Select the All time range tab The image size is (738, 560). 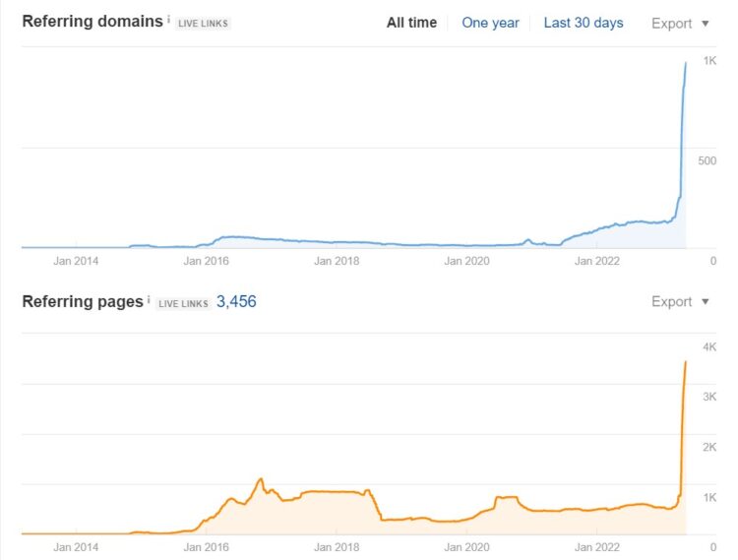point(411,23)
